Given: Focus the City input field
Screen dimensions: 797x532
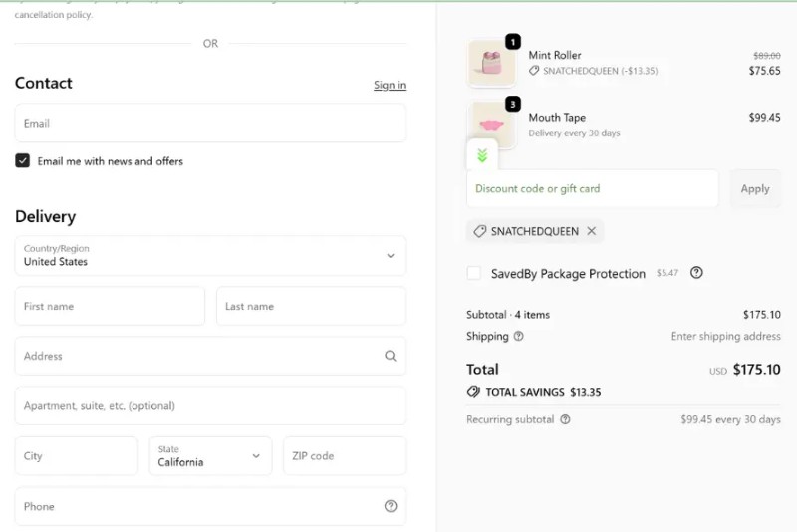Looking at the screenshot, I should [77, 455].
